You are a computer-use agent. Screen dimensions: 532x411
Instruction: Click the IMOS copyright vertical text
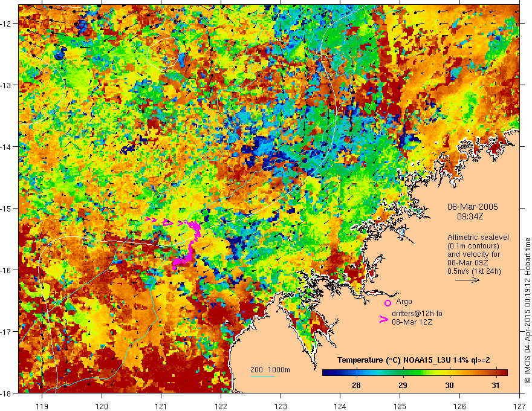click(527, 311)
